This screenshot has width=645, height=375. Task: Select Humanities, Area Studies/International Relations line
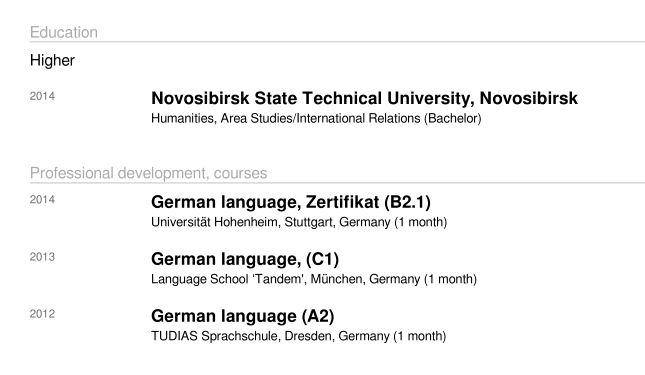(x=316, y=118)
